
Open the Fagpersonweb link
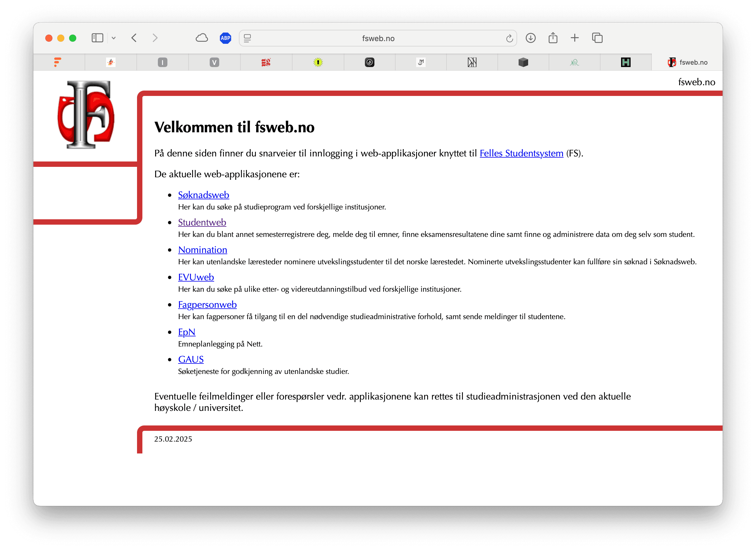tap(207, 305)
